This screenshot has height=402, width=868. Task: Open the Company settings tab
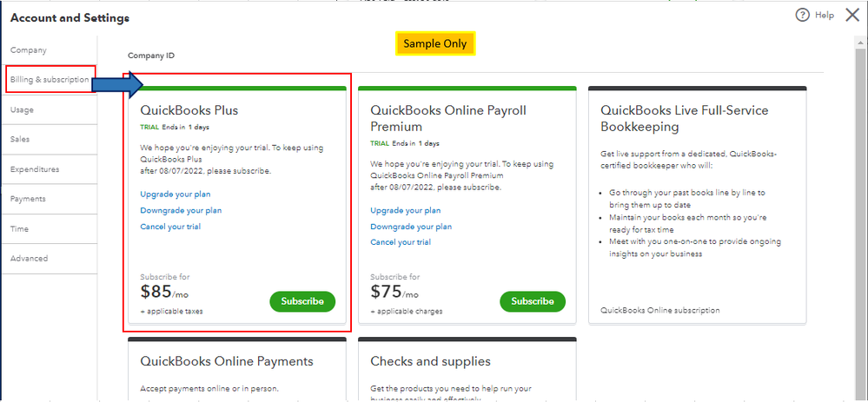(29, 50)
